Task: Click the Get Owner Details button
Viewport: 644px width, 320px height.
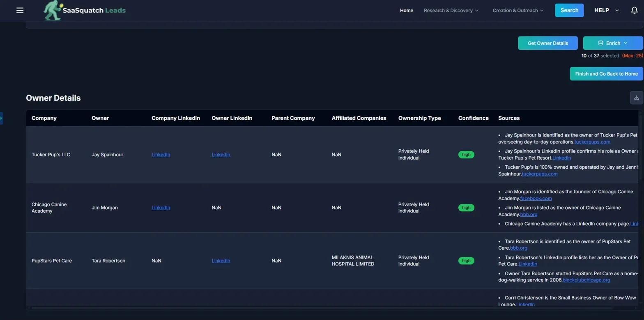Action: (548, 43)
